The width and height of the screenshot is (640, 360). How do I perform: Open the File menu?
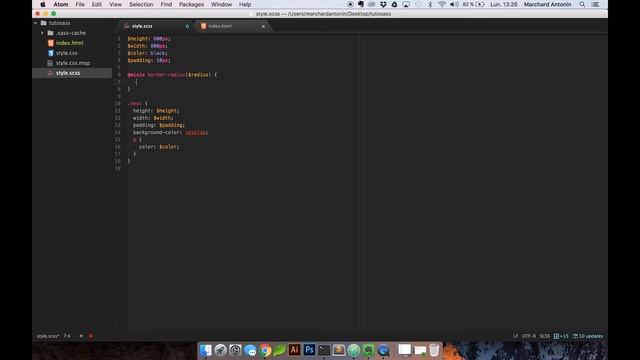coord(80,4)
